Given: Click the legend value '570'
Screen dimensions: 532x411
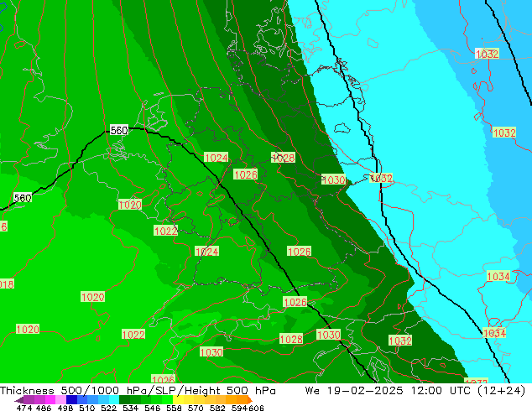Looking at the screenshot, I should 196,408.
